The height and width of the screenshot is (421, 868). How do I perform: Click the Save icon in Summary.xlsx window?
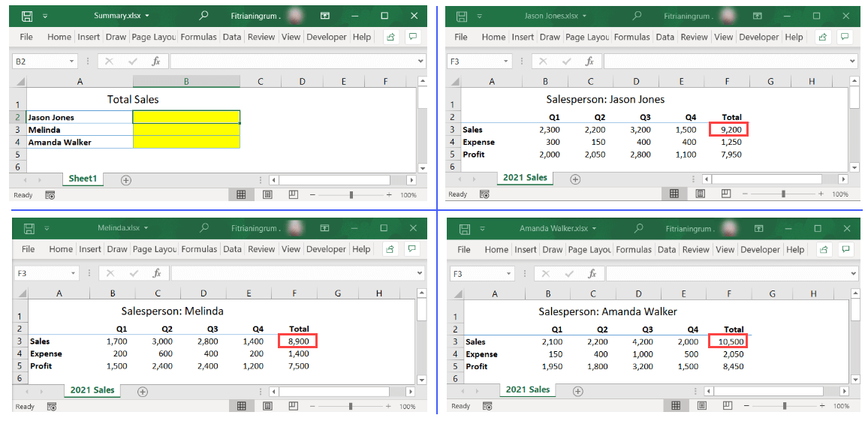click(26, 16)
